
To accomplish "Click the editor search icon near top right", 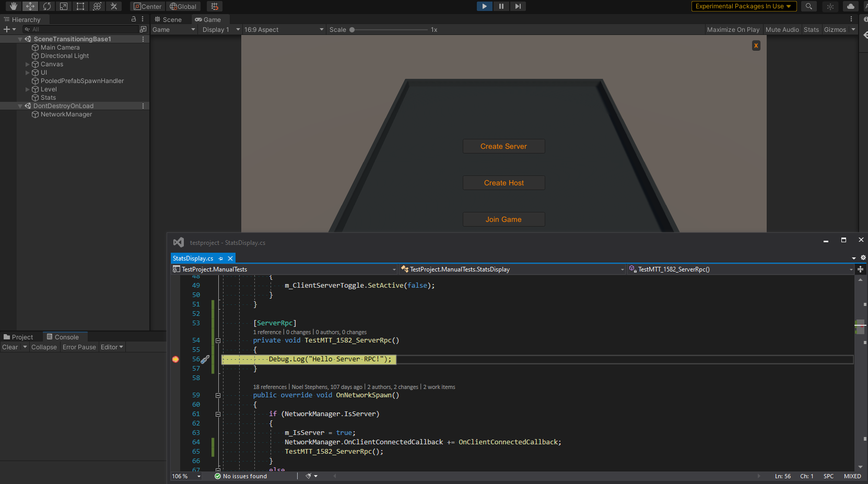I will pos(808,6).
